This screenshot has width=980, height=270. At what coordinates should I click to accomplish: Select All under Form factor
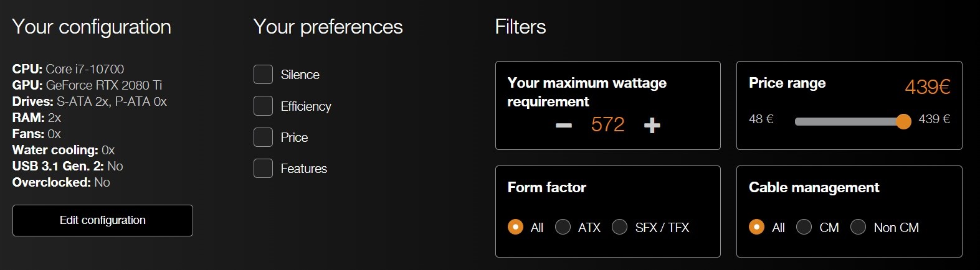[515, 227]
